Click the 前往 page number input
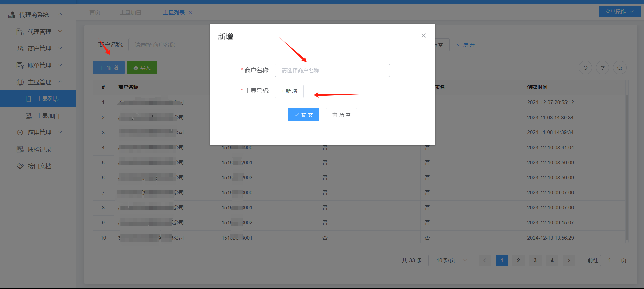 pyautogui.click(x=609, y=260)
